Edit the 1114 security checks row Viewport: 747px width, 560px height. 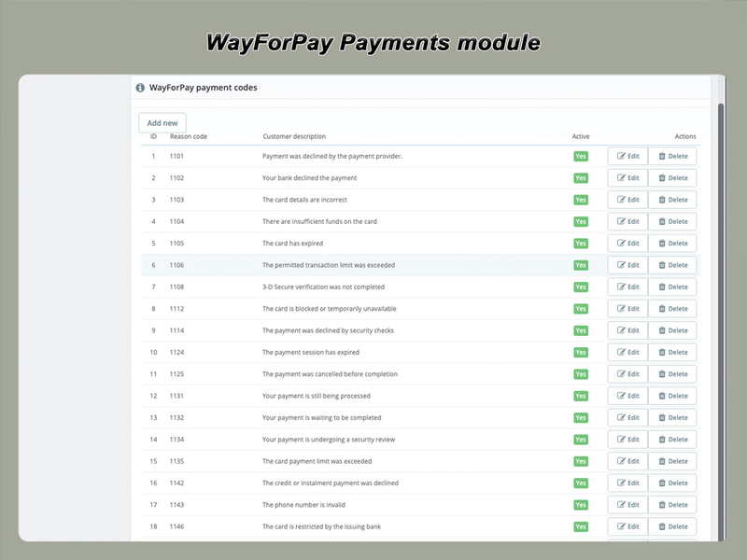[x=627, y=330]
